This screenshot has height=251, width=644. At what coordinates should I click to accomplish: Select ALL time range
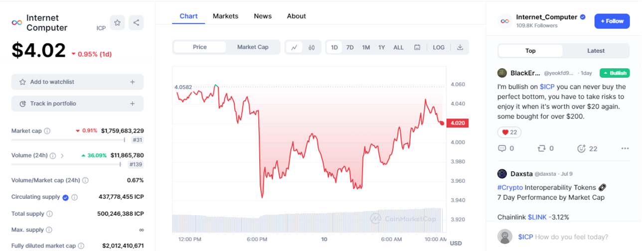399,47
